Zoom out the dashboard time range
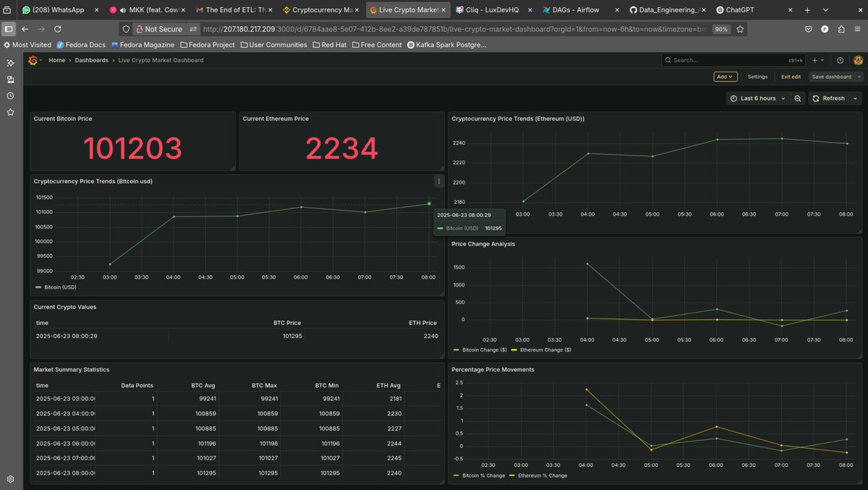This screenshot has width=868, height=490. point(797,98)
